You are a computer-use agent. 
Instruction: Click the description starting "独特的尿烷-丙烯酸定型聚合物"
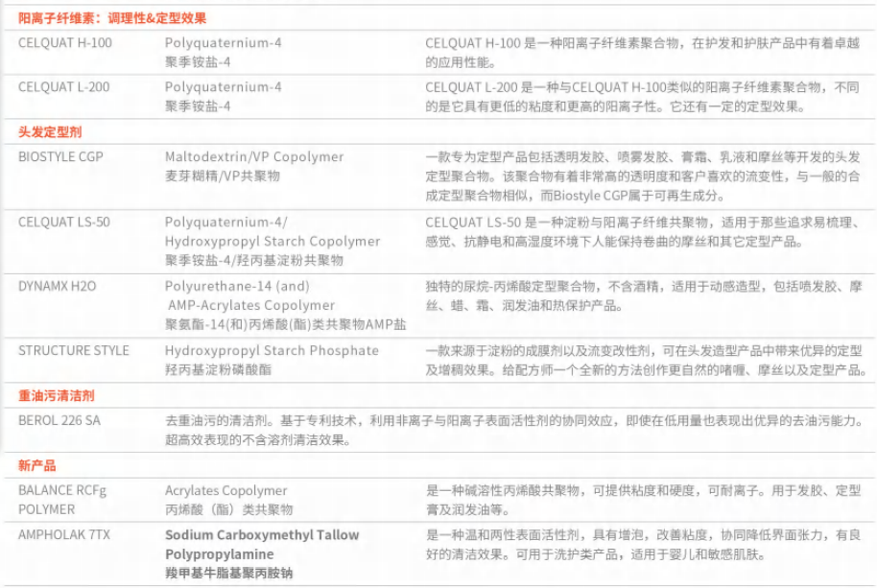click(x=644, y=296)
